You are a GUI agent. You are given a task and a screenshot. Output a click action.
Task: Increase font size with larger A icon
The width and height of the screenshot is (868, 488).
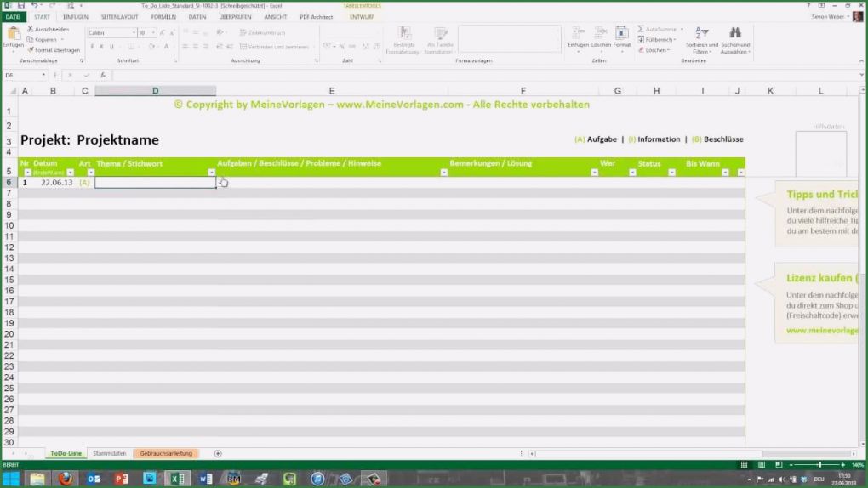pyautogui.click(x=163, y=32)
